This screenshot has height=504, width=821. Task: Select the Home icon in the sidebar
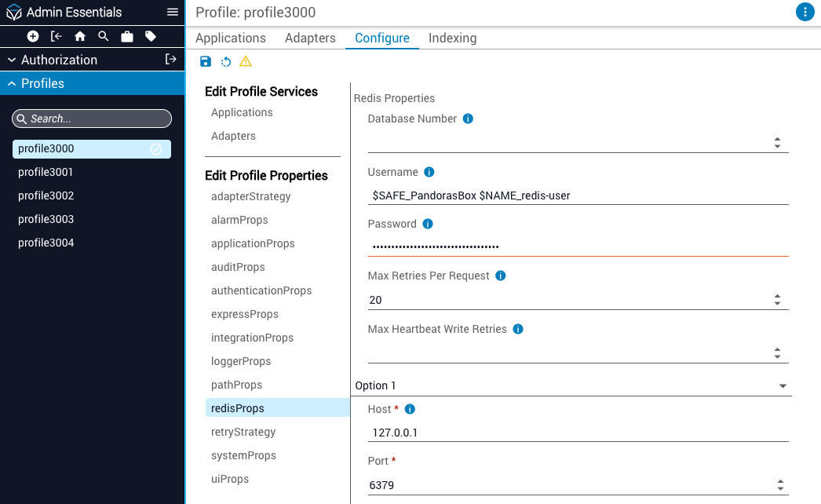(78, 35)
